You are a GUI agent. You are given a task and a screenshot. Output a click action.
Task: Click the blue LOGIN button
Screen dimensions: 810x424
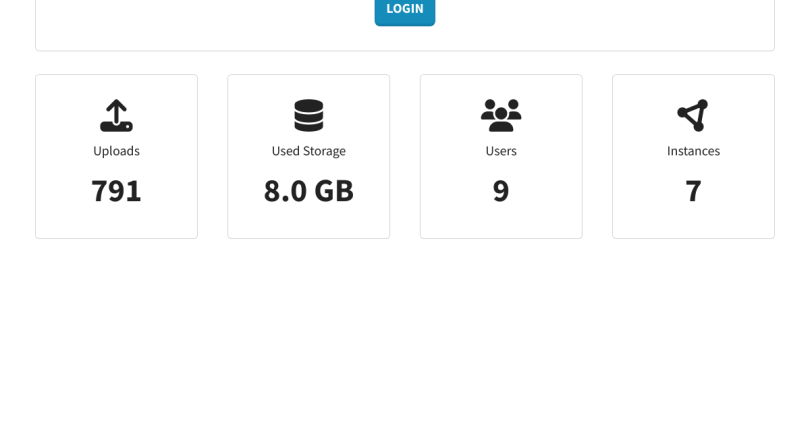click(404, 10)
